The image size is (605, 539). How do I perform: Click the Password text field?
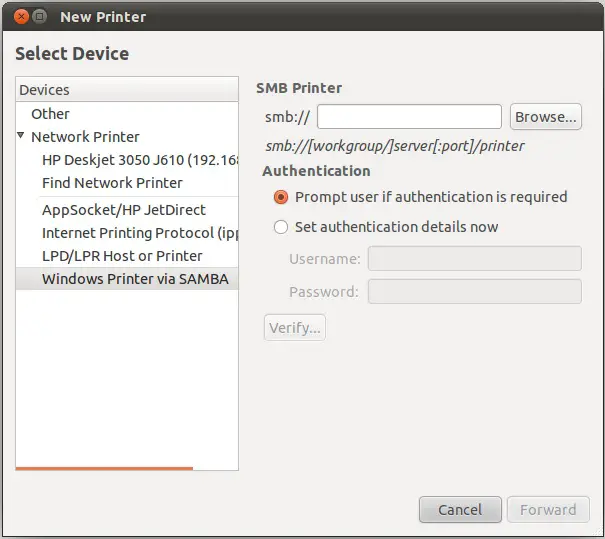pyautogui.click(x=474, y=292)
